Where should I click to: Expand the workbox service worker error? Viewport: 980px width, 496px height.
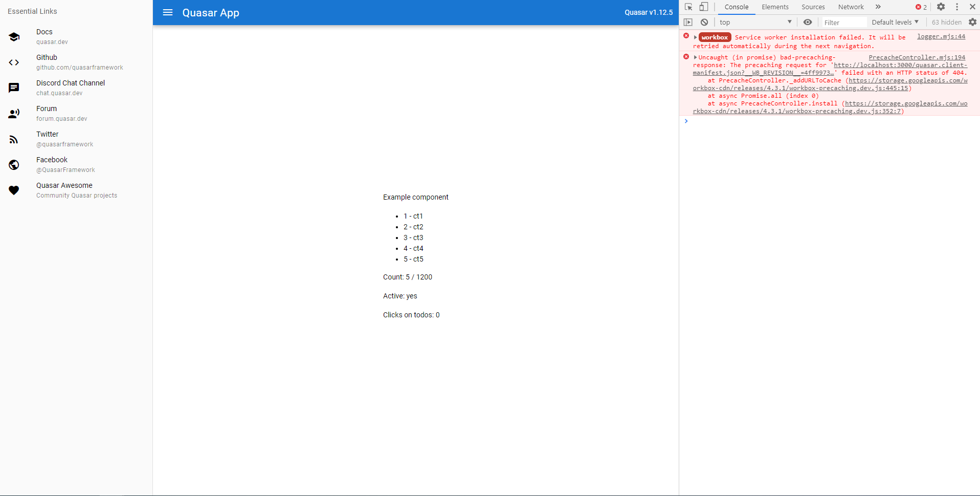(695, 37)
